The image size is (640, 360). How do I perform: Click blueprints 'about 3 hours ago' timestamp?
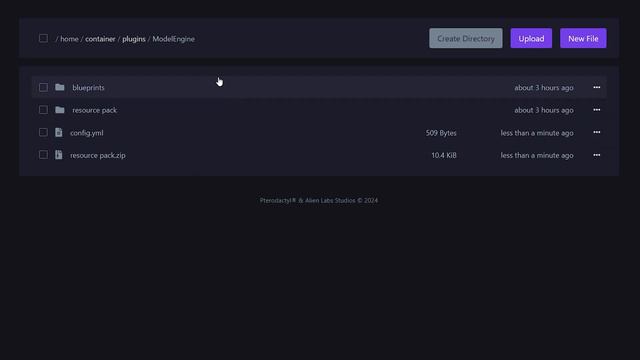[544, 88]
